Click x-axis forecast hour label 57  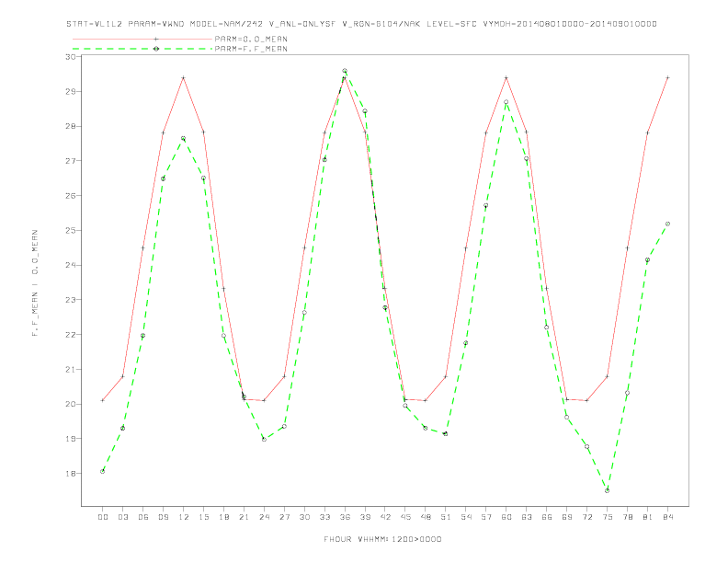click(x=486, y=517)
